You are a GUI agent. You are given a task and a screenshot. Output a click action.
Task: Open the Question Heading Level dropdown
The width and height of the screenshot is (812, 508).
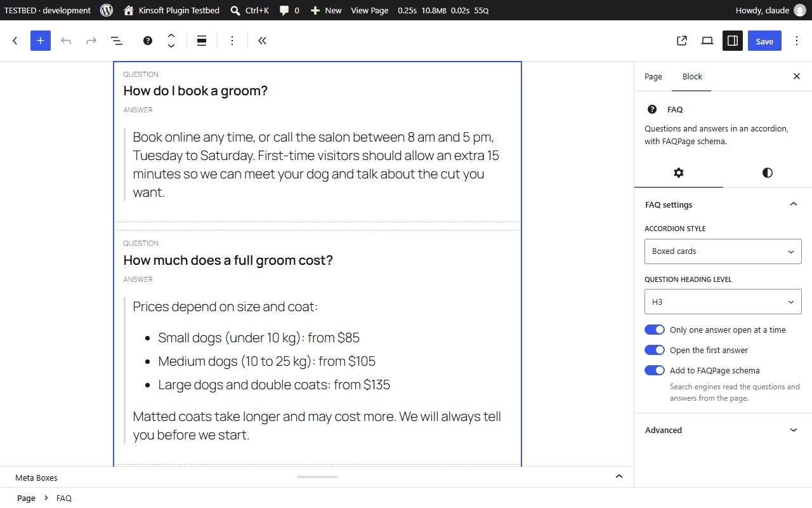click(x=723, y=302)
